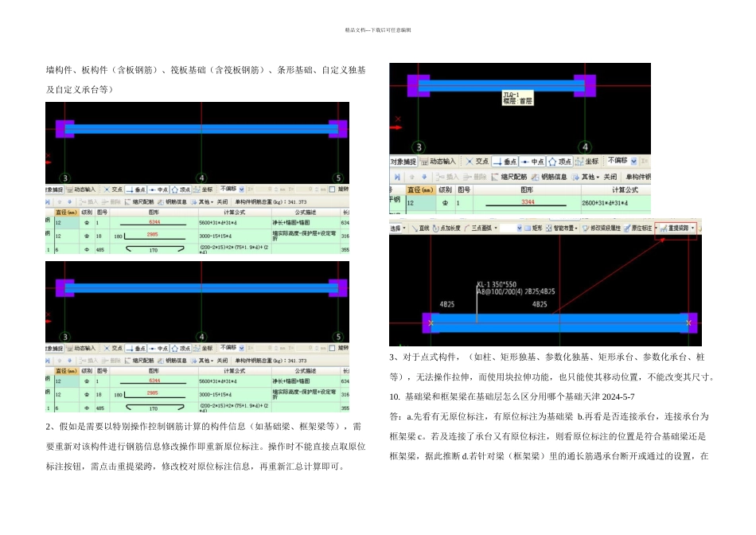Click 关闭 in lower-left screenshot toolbar
The height and width of the screenshot is (535, 756).
pos(222,361)
